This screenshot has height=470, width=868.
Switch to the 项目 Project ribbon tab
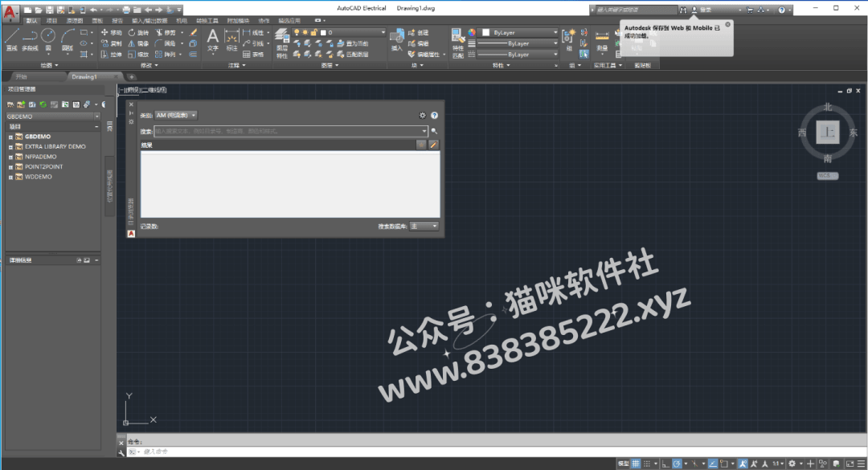click(x=51, y=20)
